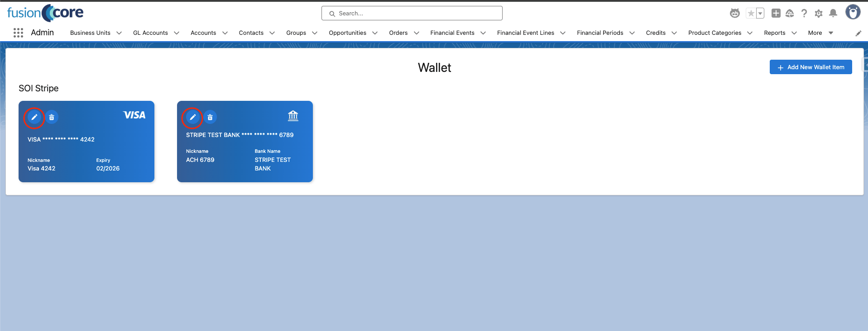Expand the GL Accounts menu chevron
The height and width of the screenshot is (331, 868).
pos(177,33)
